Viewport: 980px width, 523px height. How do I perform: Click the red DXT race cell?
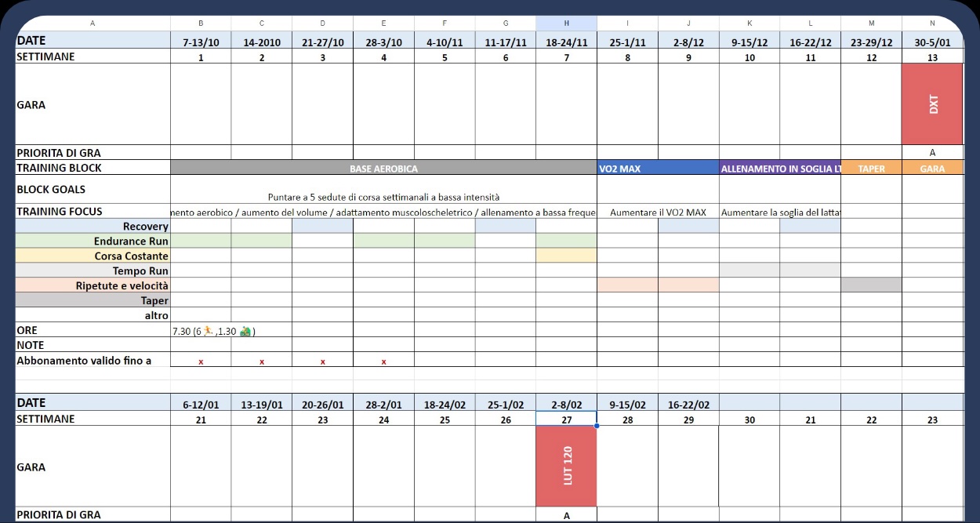pos(932,104)
